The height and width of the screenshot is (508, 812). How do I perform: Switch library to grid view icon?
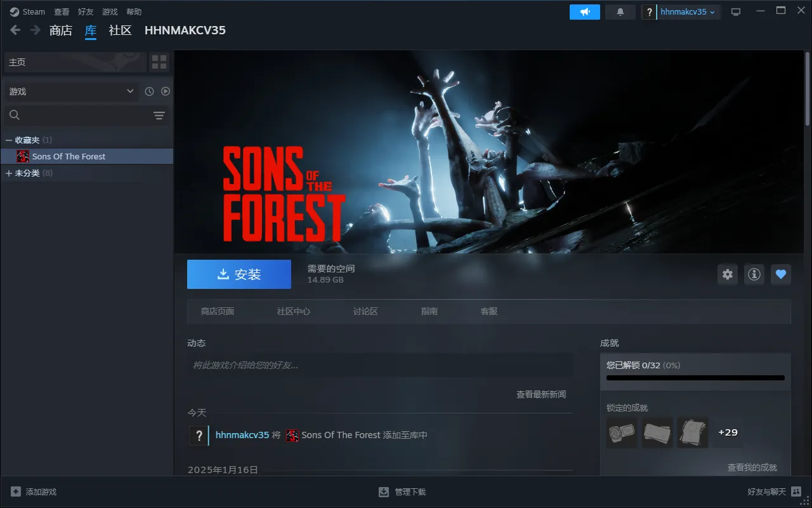tap(159, 62)
